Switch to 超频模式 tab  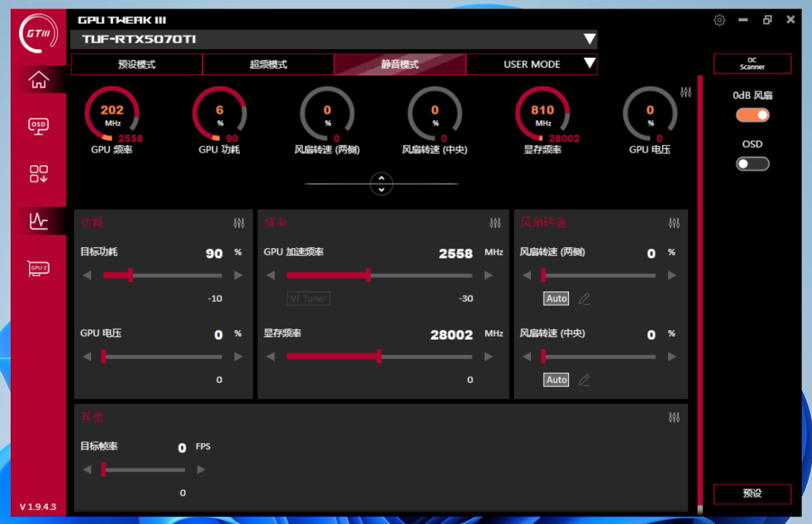pos(268,65)
